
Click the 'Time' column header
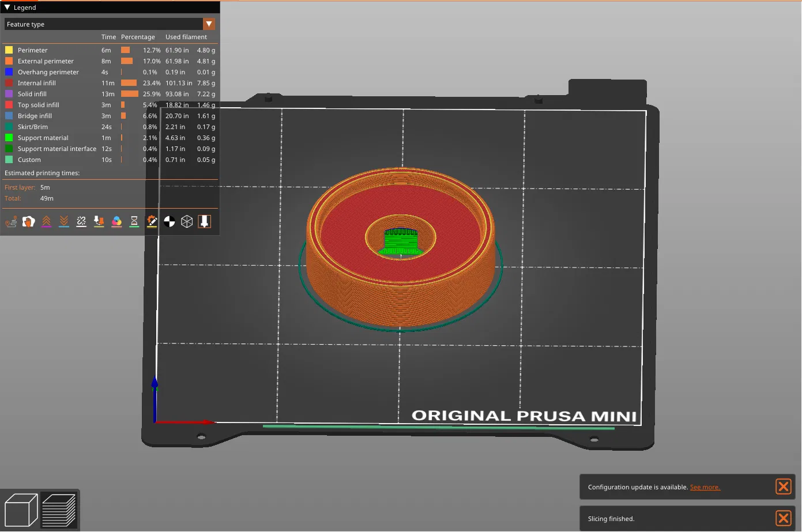coord(109,37)
